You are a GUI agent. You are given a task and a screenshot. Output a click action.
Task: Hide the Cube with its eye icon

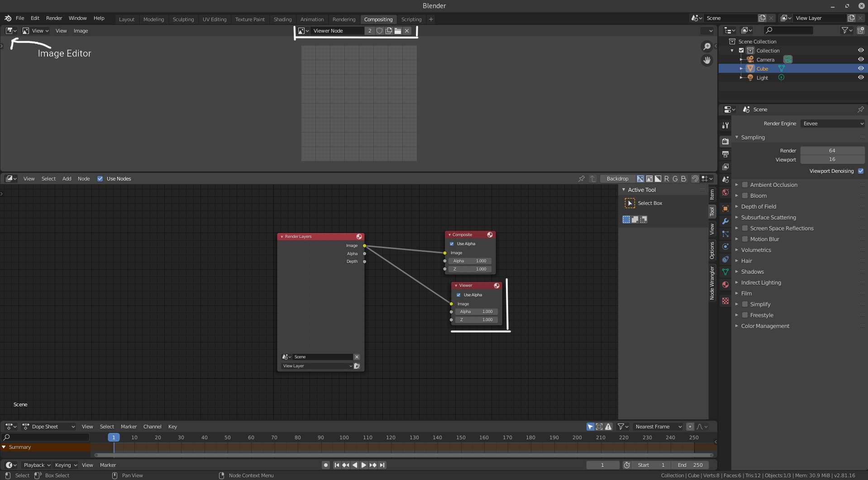[861, 68]
